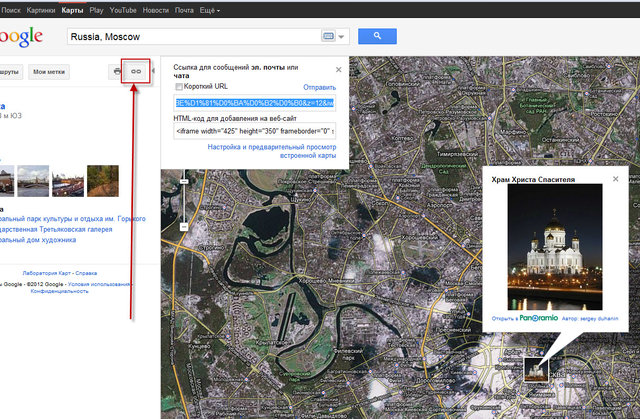
Task: Close the Храм Христа Спасителя info window
Action: click(616, 178)
